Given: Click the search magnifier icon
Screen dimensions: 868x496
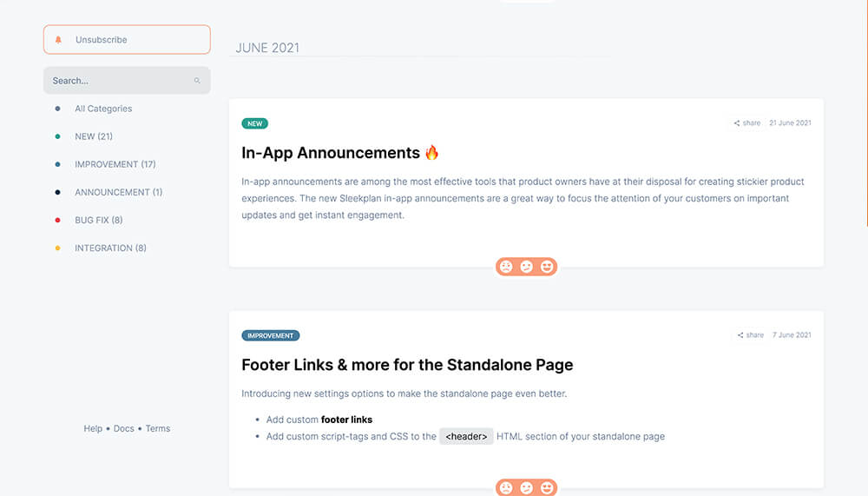Looking at the screenshot, I should 197,81.
